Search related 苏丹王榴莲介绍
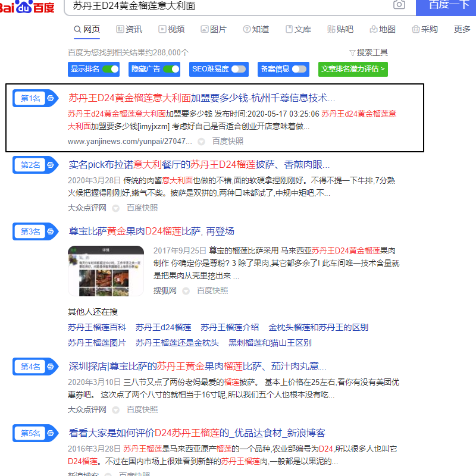Image resolution: width=476 pixels, height=476 pixels. [x=230, y=327]
